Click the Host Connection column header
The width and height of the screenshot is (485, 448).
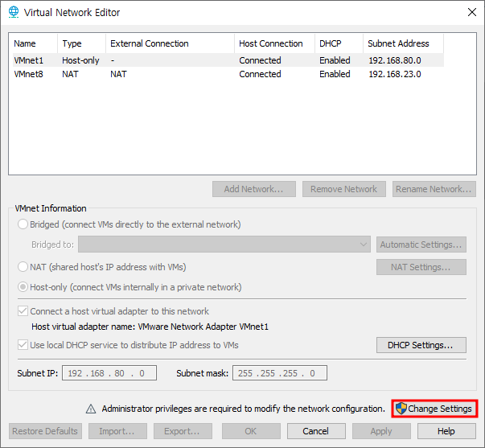click(x=274, y=43)
